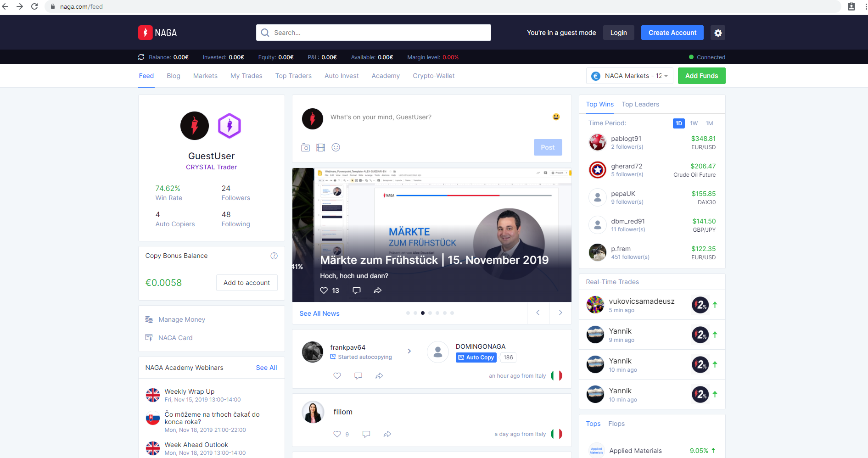
Task: Open Auto Invest tab
Action: [342, 76]
